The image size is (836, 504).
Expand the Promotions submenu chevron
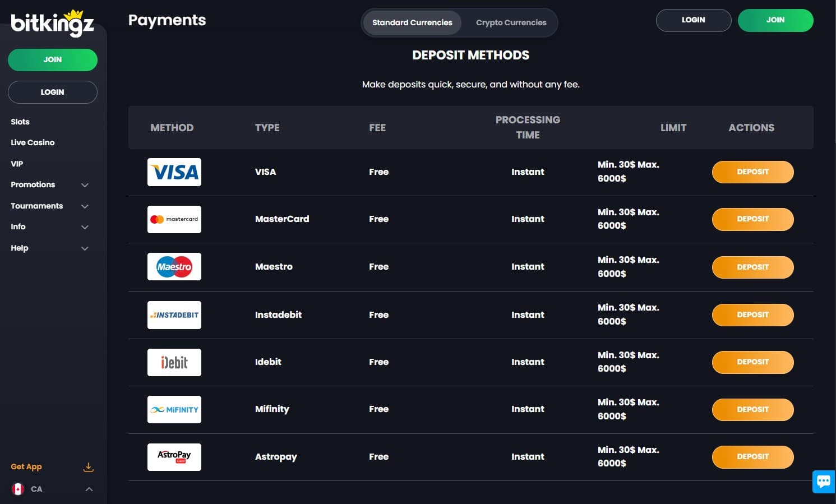85,185
